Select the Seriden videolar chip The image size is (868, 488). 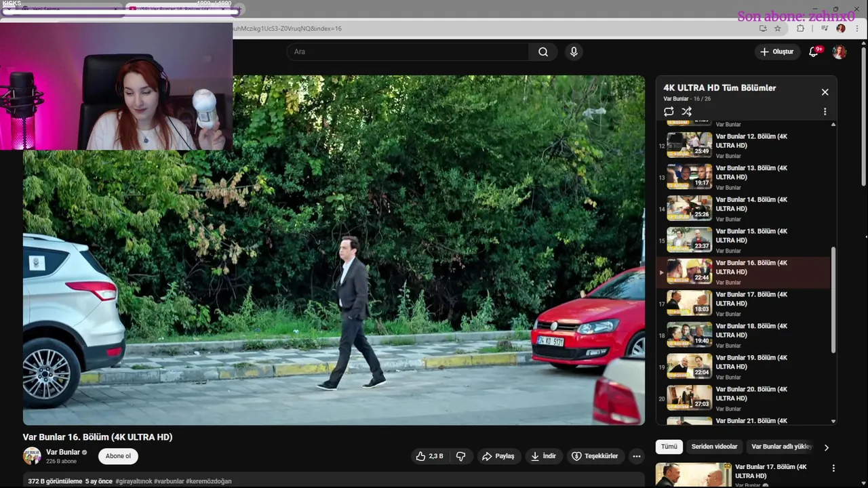[714, 447]
